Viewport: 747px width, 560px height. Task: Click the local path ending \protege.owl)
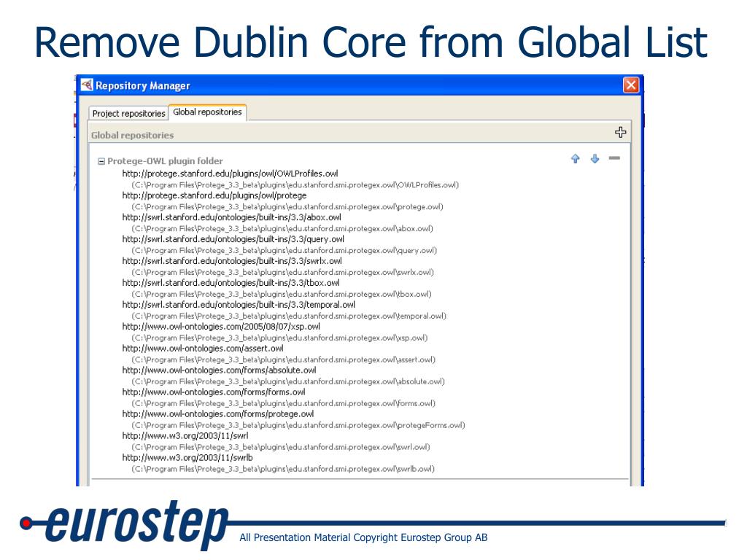tap(287, 206)
